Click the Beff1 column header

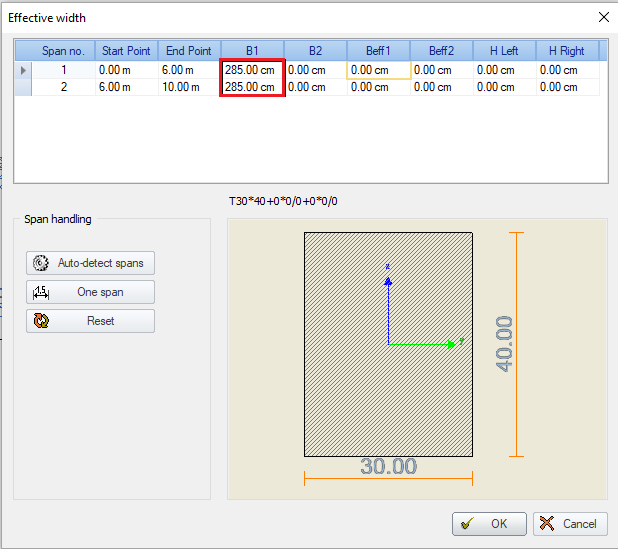point(378,51)
